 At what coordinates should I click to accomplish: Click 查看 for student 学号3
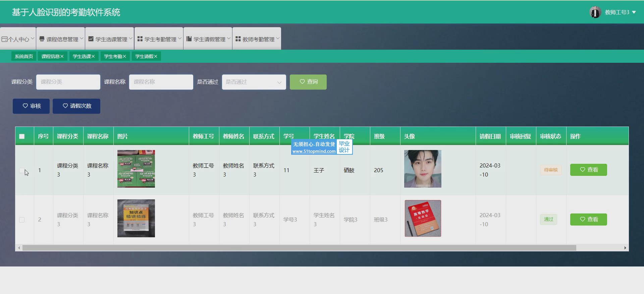pyautogui.click(x=589, y=219)
